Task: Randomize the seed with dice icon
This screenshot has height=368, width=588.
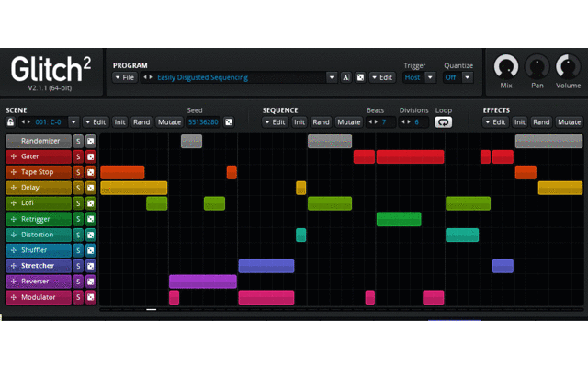Action: pyautogui.click(x=229, y=122)
